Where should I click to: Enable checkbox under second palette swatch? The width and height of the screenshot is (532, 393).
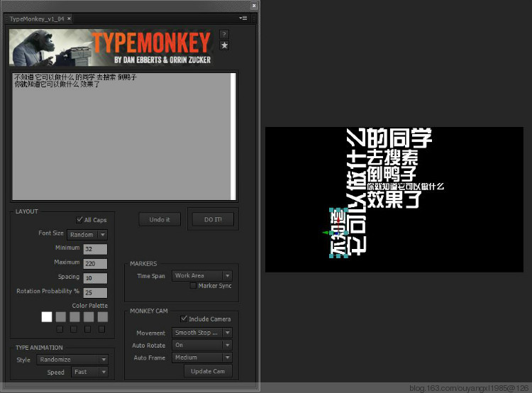point(60,329)
